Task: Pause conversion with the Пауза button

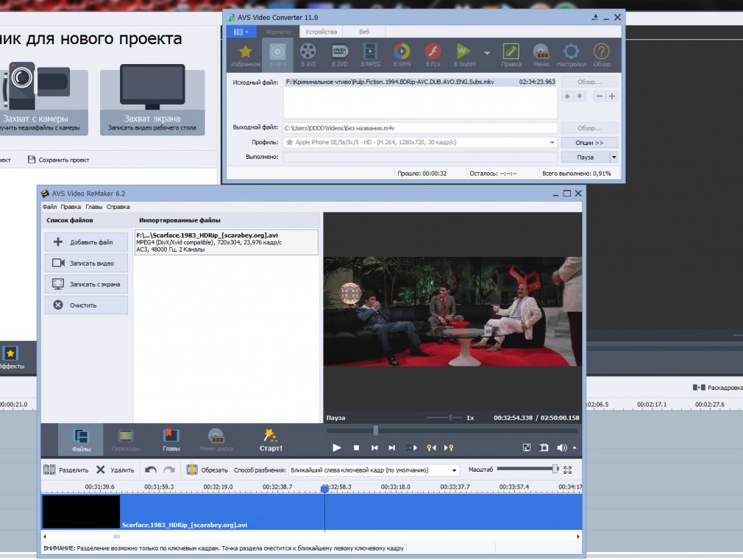Action: click(586, 157)
